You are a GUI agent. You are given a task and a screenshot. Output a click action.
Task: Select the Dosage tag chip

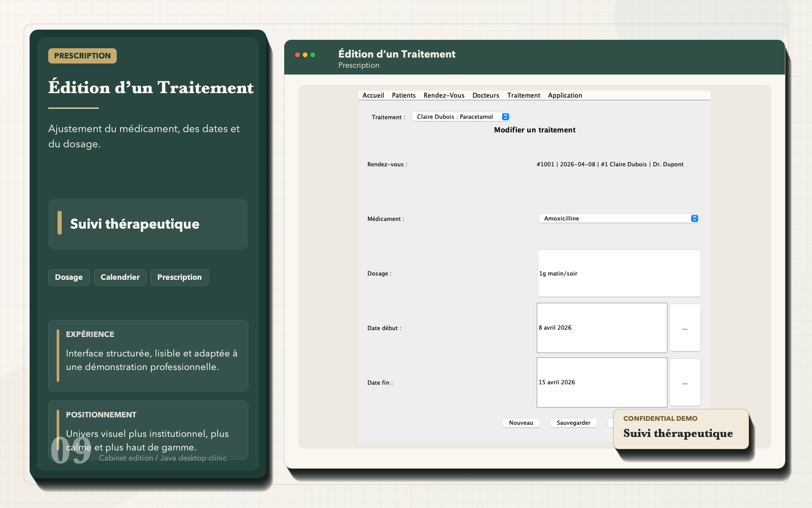pos(69,277)
